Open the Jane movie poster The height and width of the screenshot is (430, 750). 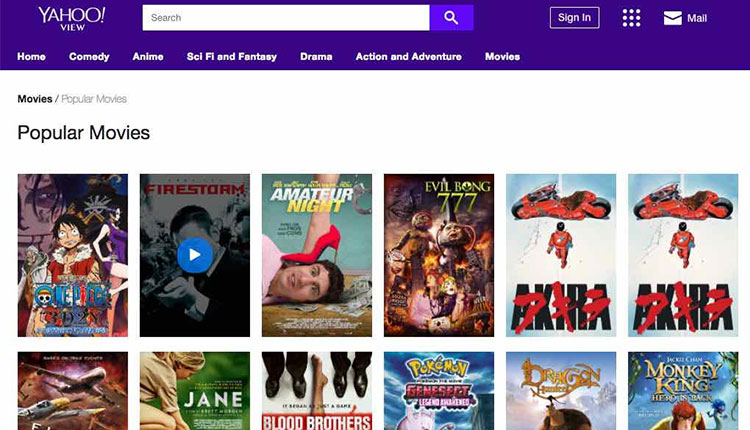[195, 391]
